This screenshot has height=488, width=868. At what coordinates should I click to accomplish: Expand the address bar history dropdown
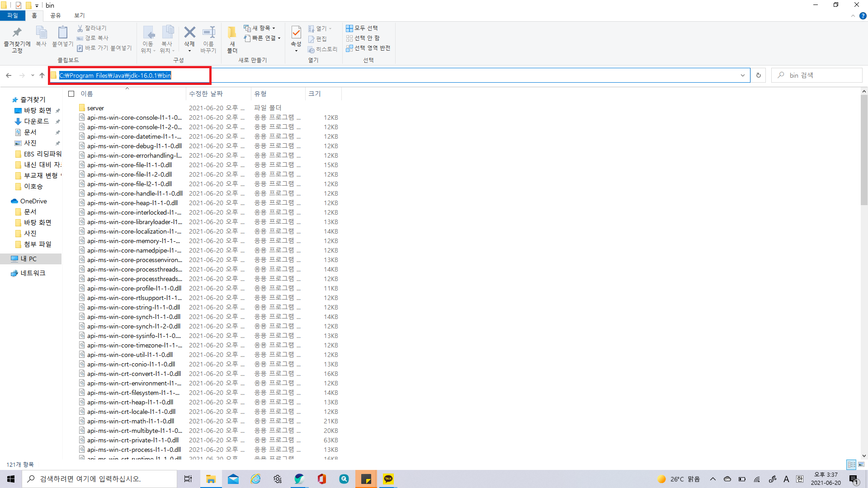pos(742,75)
